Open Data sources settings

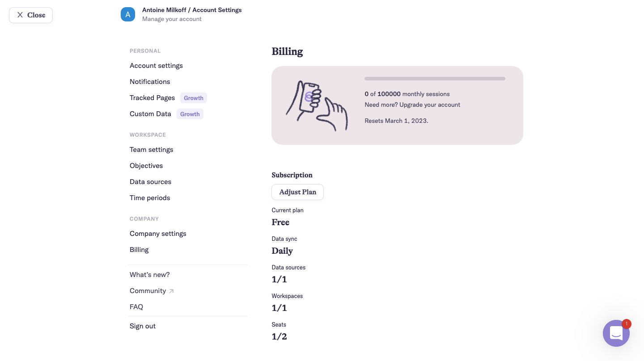[x=150, y=182]
